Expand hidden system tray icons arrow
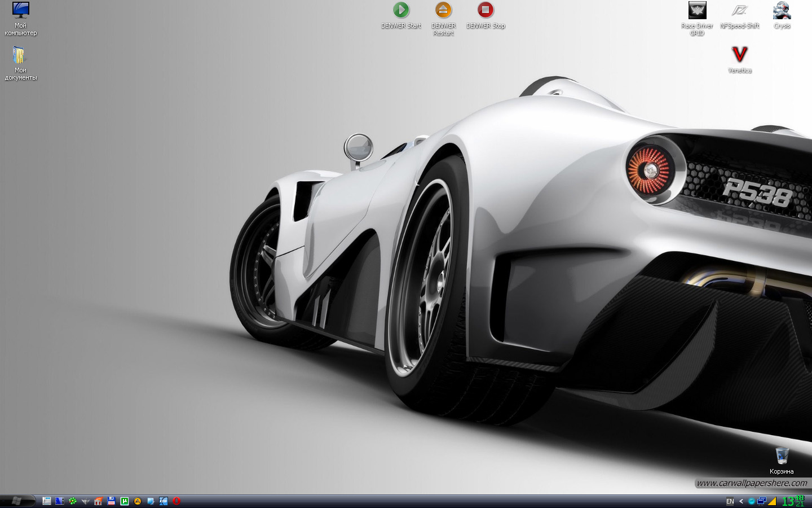Image resolution: width=812 pixels, height=508 pixels. pos(741,501)
